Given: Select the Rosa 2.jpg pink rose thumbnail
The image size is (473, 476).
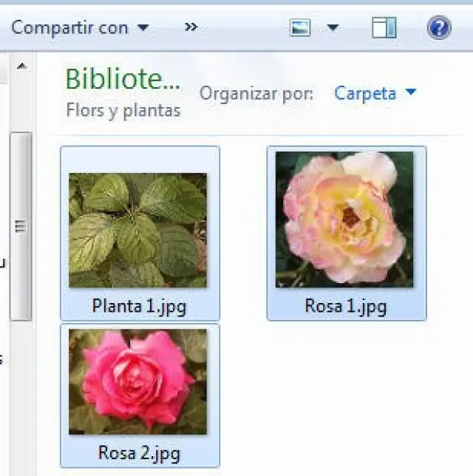Looking at the screenshot, I should [138, 381].
